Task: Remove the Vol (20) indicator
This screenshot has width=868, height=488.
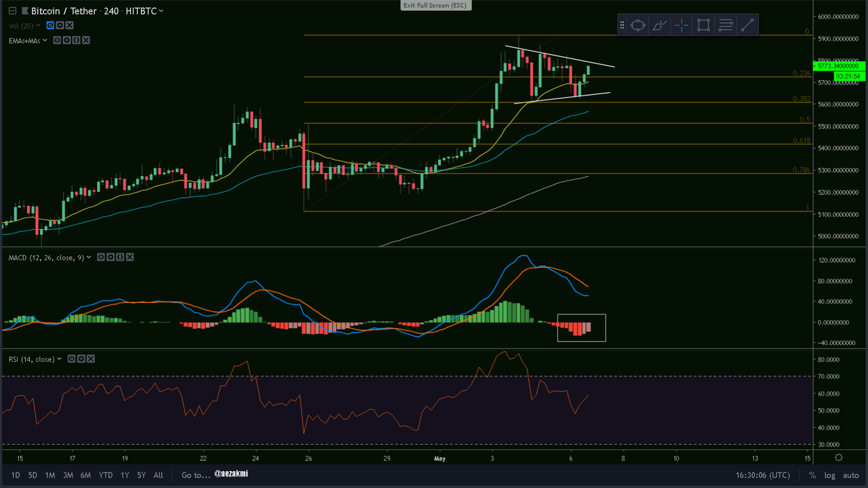Action: coord(68,26)
